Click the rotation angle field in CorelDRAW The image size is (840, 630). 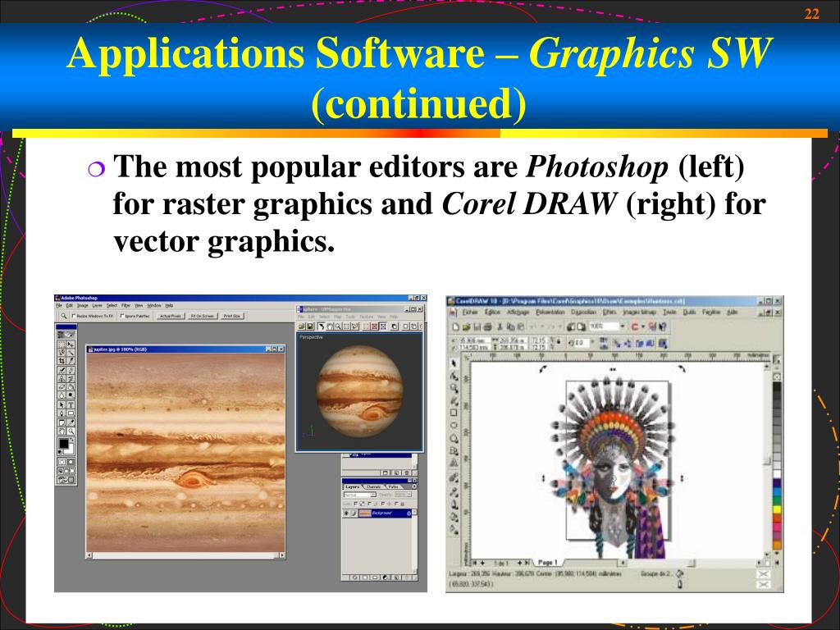(580, 343)
